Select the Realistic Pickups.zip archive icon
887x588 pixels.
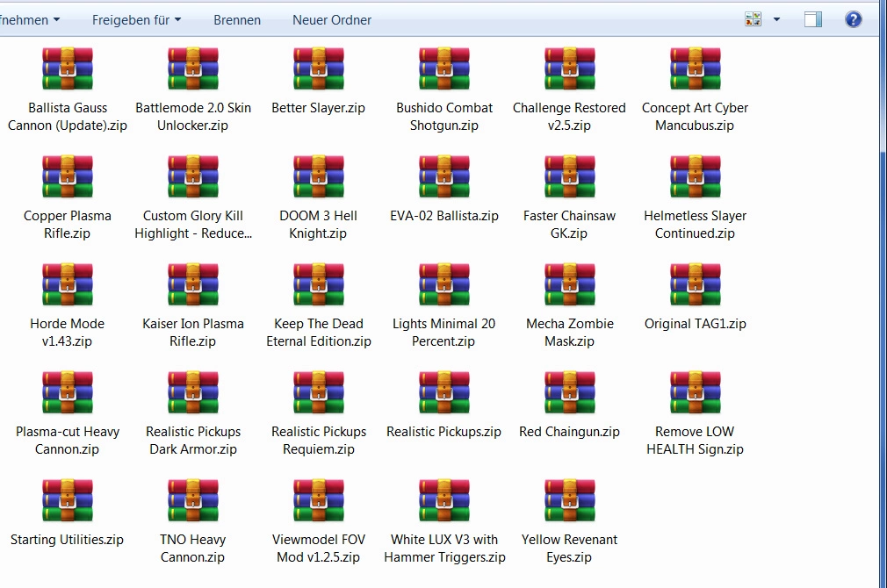(x=444, y=392)
